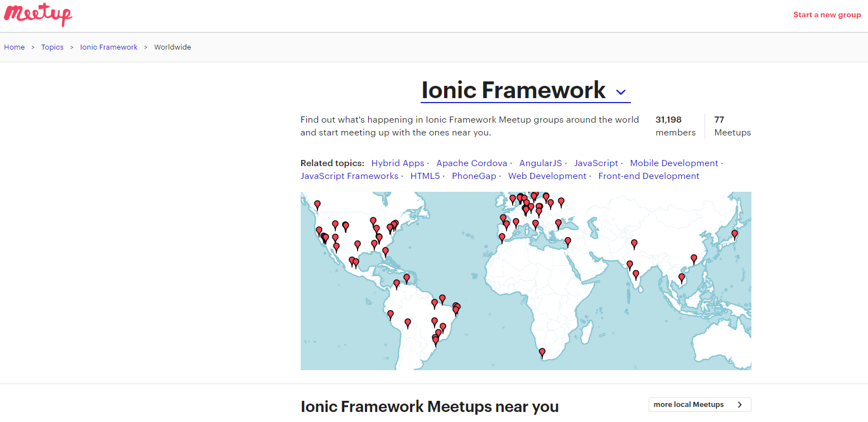Click the map pin in Japan
The height and width of the screenshot is (422, 868).
[734, 234]
